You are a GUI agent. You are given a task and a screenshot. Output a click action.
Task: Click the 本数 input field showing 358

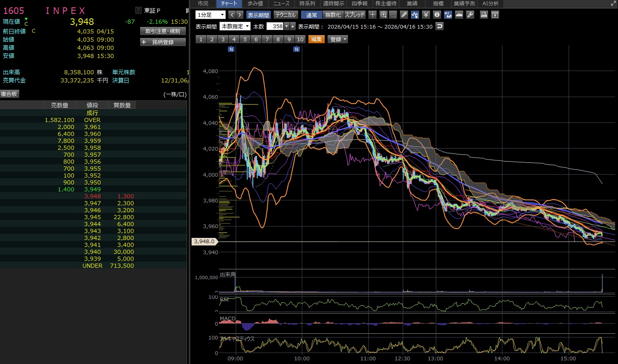tap(275, 27)
